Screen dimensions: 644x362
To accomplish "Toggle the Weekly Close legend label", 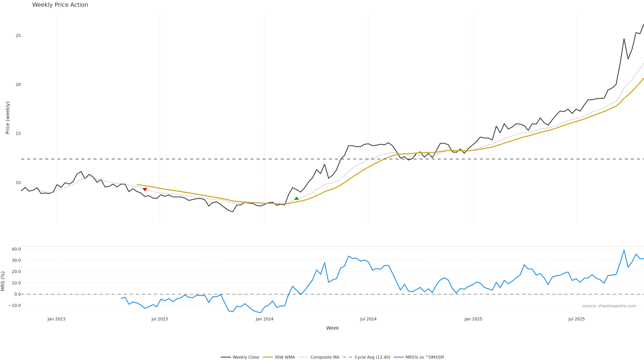I will [x=246, y=357].
